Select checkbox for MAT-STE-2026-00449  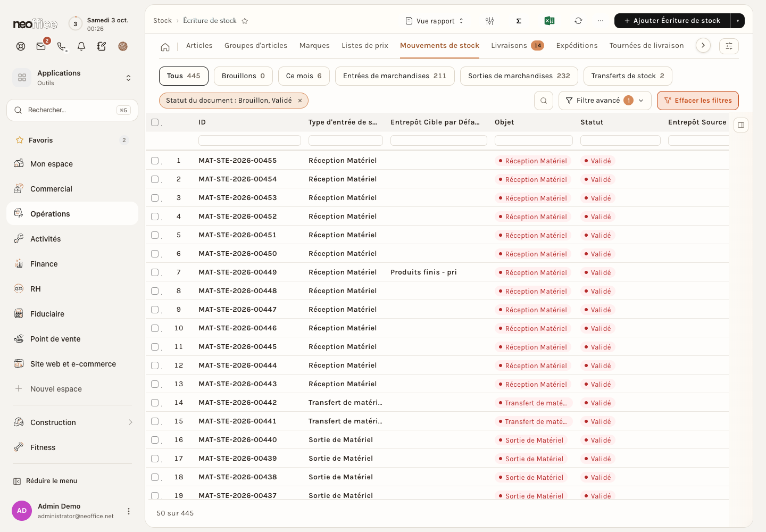coord(155,272)
